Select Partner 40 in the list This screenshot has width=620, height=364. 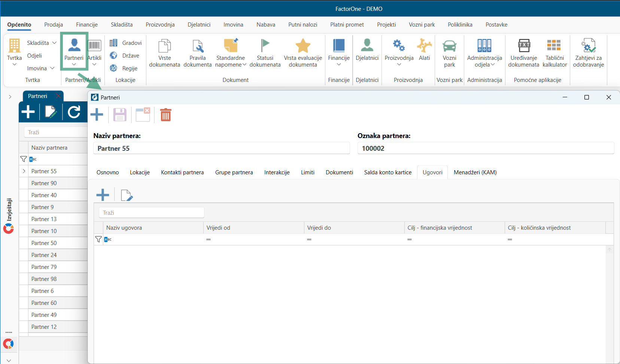pos(53,195)
